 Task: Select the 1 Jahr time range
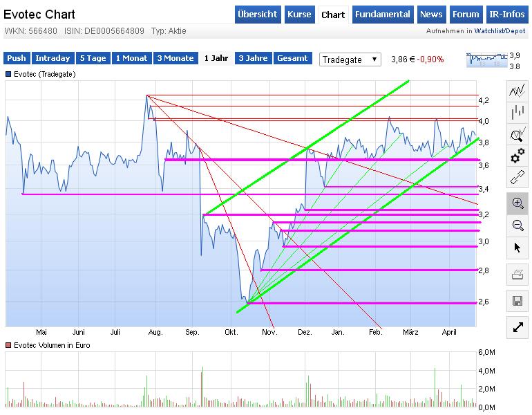pos(216,58)
